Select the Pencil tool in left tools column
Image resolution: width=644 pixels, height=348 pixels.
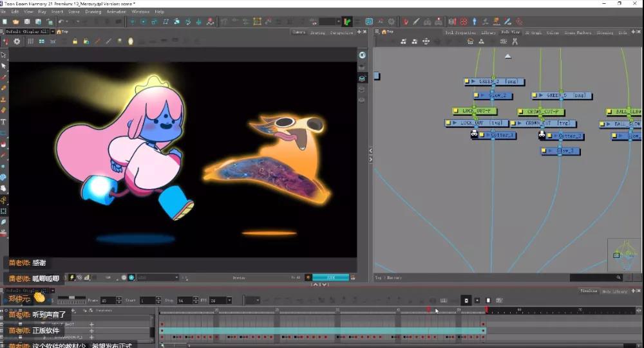click(x=3, y=88)
